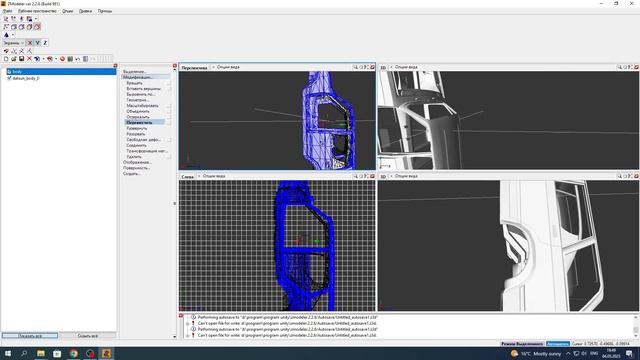Open the dropdown arrow in the top toolbar row
Viewport: 640px width, 360px height.
click(x=36, y=19)
